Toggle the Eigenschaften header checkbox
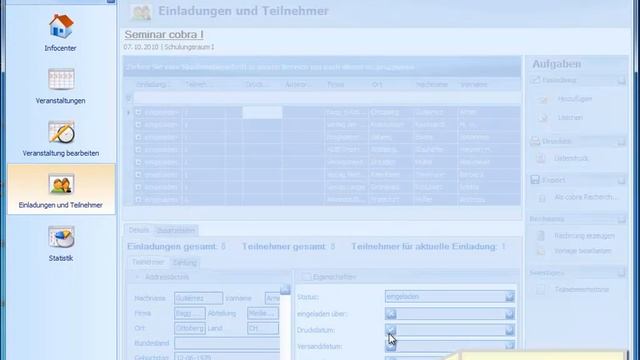This screenshot has width=640, height=360. tap(306, 277)
